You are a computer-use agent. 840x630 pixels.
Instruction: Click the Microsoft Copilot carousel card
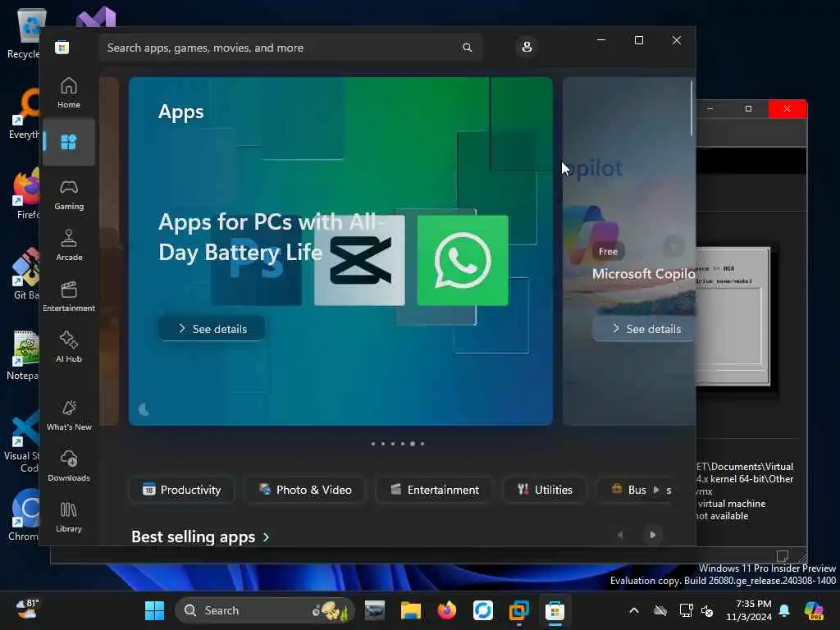[629, 251]
